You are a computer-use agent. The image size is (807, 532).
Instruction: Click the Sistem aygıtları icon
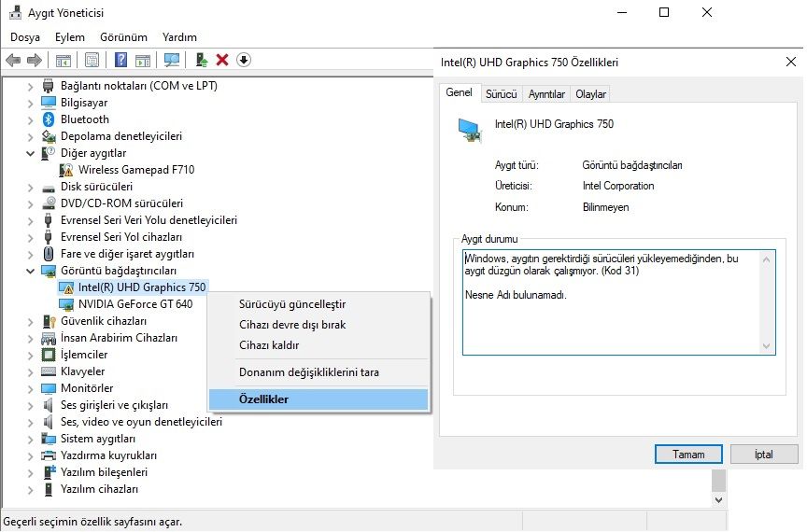[49, 439]
